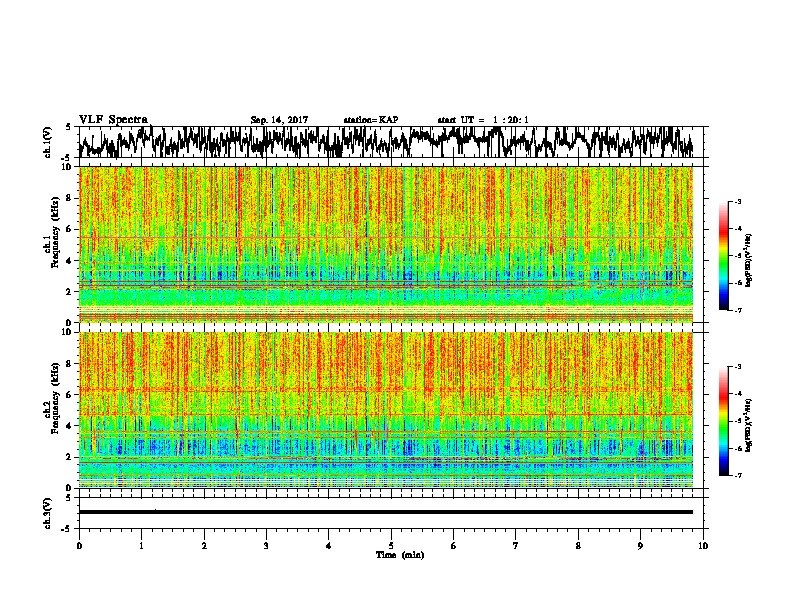Click the "4" kHz tick of ch.2 spectrogram
792x612 pixels.
[x=70, y=426]
